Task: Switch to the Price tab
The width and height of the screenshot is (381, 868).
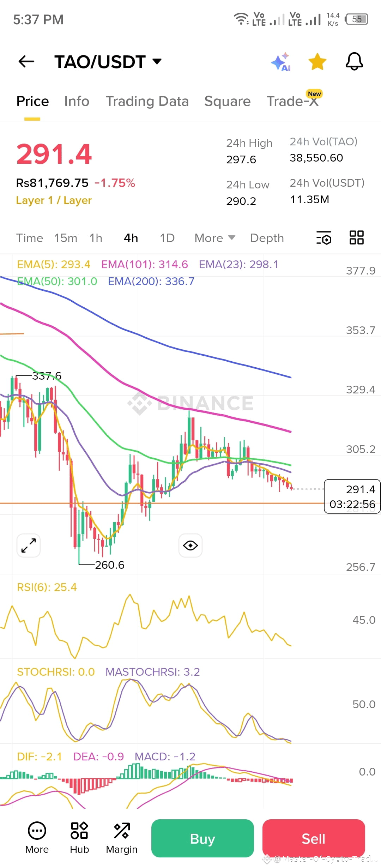Action: pyautogui.click(x=32, y=101)
